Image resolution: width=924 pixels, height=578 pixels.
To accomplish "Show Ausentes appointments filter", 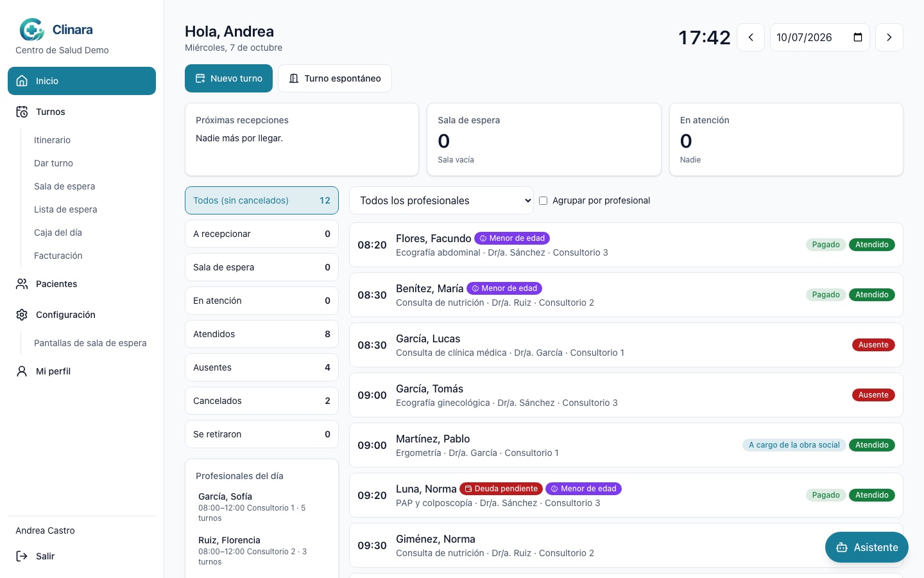I will coord(262,367).
